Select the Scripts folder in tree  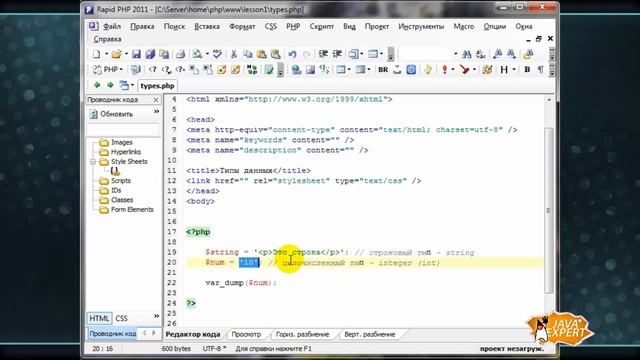pos(121,180)
